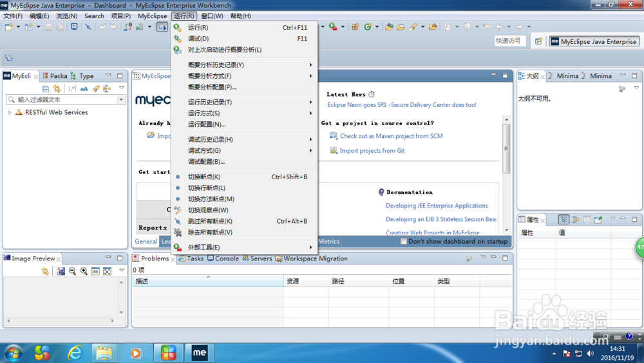Expand 运行历史记录(T) submenu
This screenshot has width=644, height=363.
pos(244,103)
